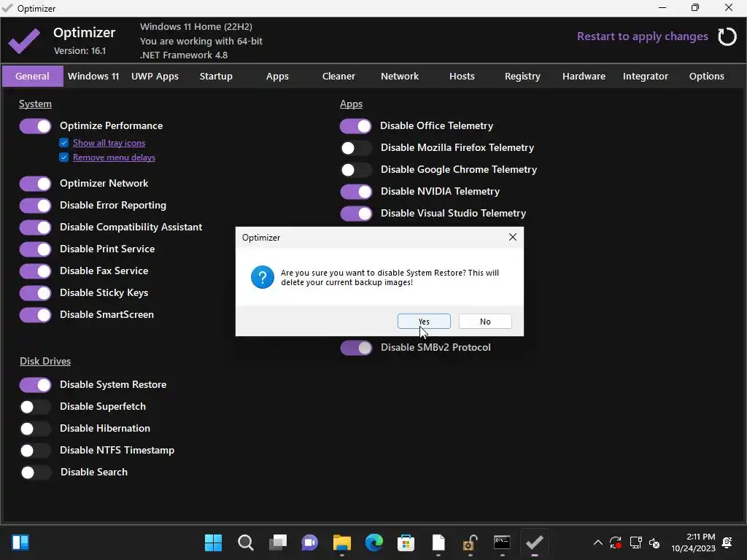Open taskbar Search magnifier

[x=246, y=542]
